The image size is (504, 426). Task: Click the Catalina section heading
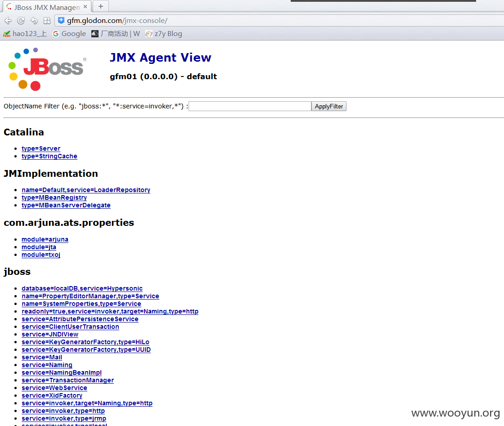24,132
